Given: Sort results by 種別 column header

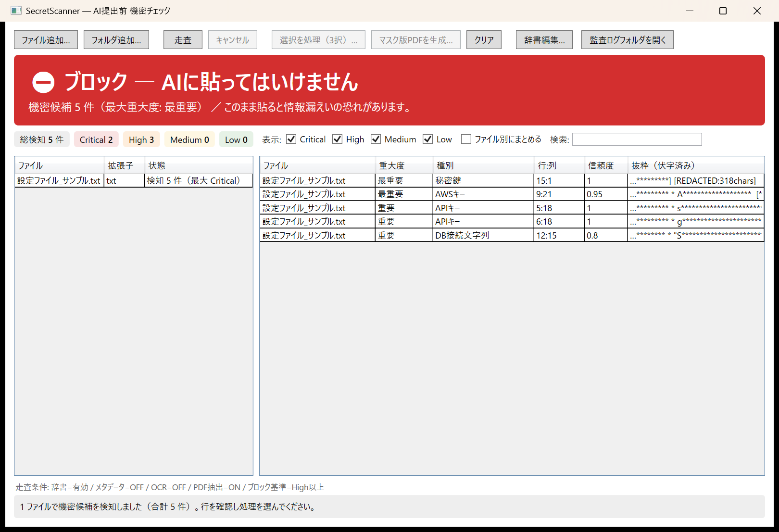Looking at the screenshot, I should pyautogui.click(x=483, y=165).
